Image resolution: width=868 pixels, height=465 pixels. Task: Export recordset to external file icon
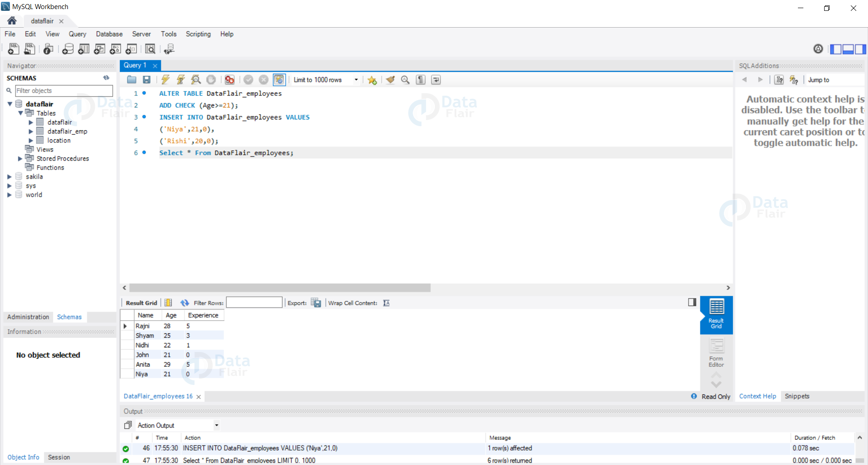tap(316, 303)
